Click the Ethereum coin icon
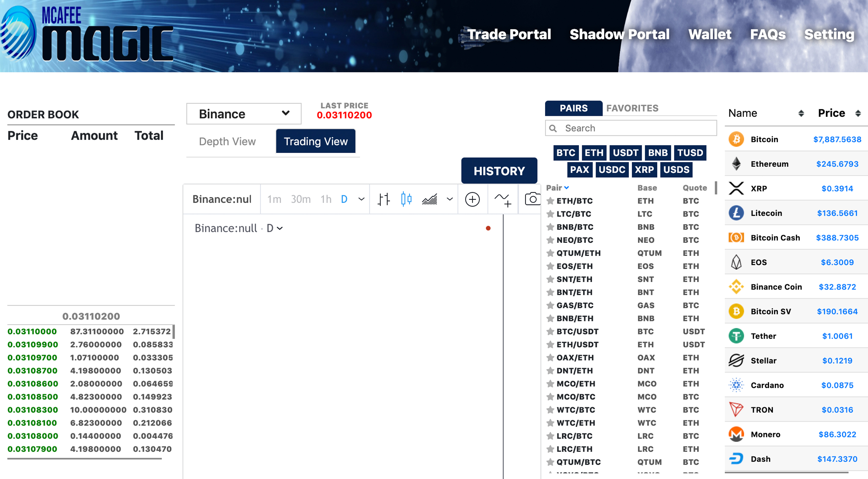The height and width of the screenshot is (479, 868). pos(736,163)
